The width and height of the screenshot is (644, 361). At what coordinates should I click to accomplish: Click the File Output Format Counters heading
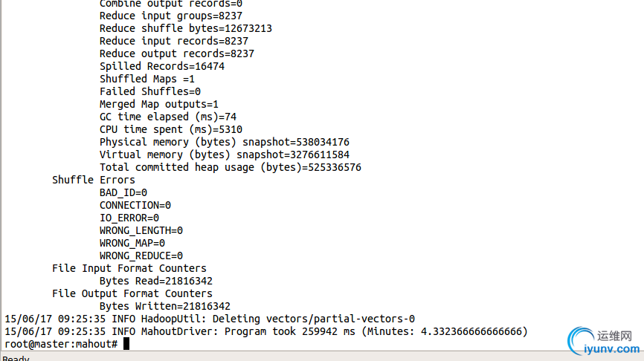tap(132, 293)
